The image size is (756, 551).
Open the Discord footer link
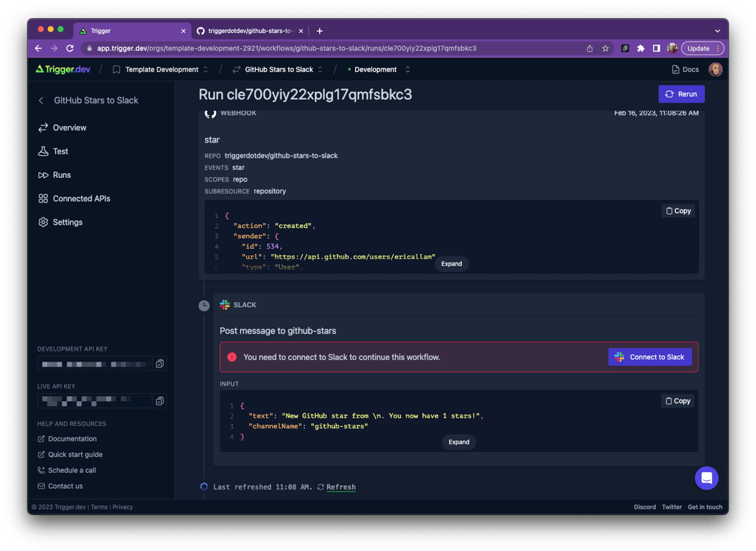point(645,507)
